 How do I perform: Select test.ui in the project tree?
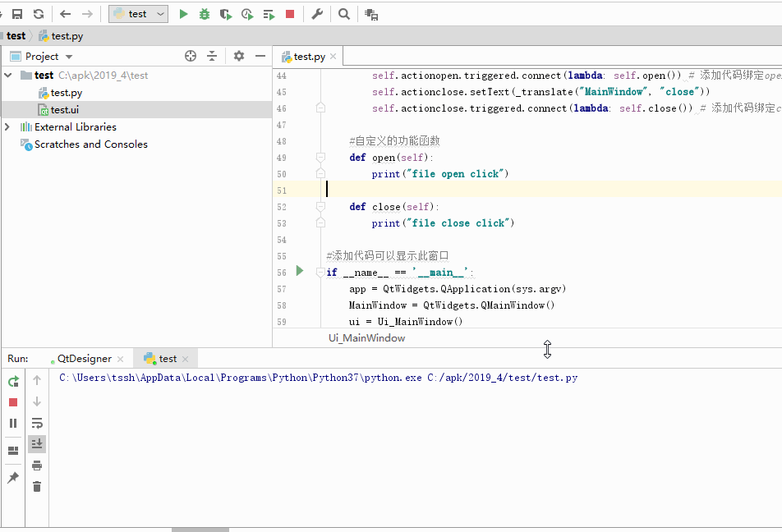click(x=59, y=110)
